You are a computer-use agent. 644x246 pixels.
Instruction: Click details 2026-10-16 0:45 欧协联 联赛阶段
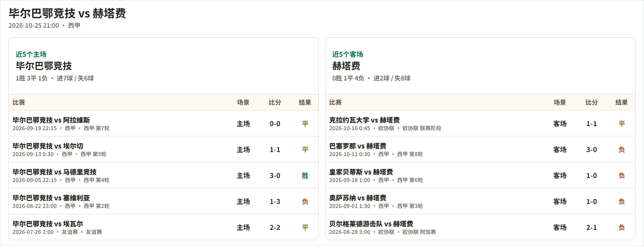(385, 128)
